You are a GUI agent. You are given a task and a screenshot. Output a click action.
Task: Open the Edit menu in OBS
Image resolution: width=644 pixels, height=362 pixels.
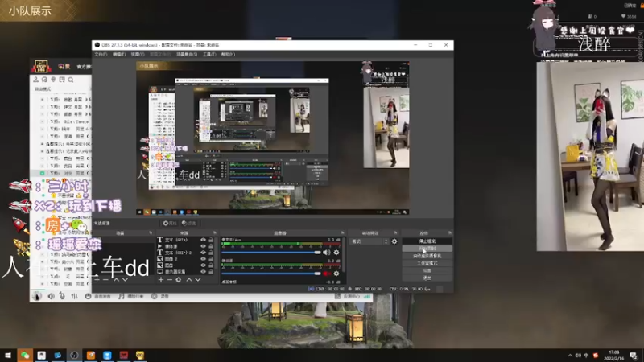(119, 54)
